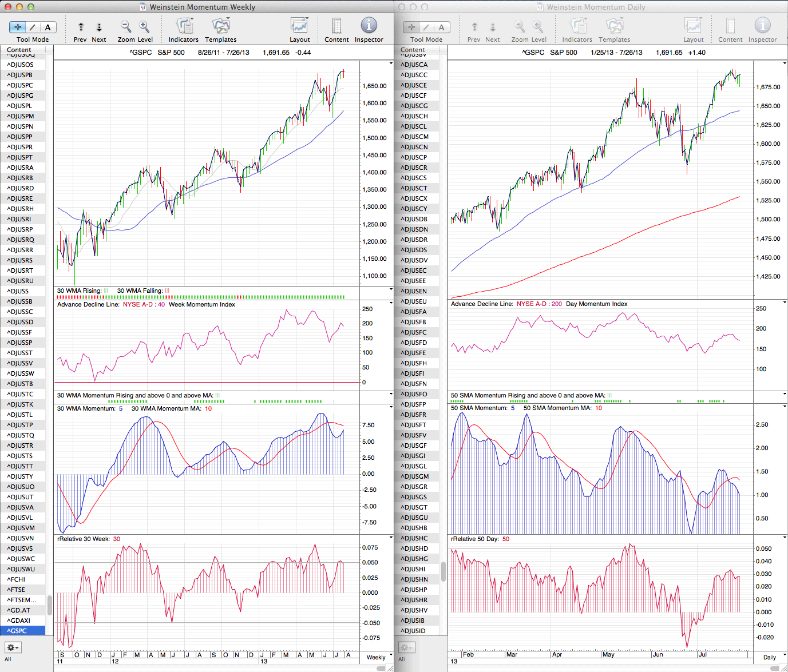The height and width of the screenshot is (672, 788).
Task: Click the Weekly symbol list scrollbar thumb
Action: [x=50, y=605]
